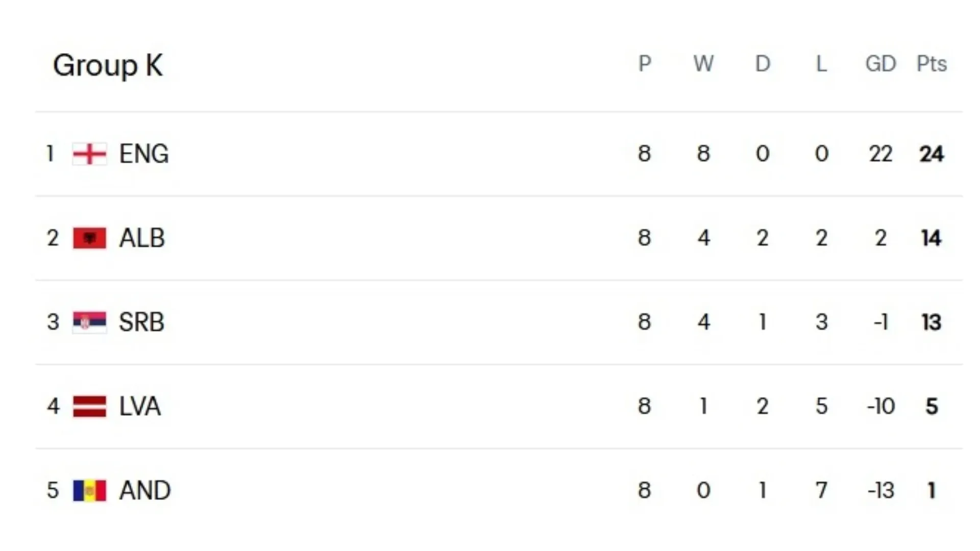Click the Serbia flag icon
This screenshot has width=980, height=551.
pos(89,322)
